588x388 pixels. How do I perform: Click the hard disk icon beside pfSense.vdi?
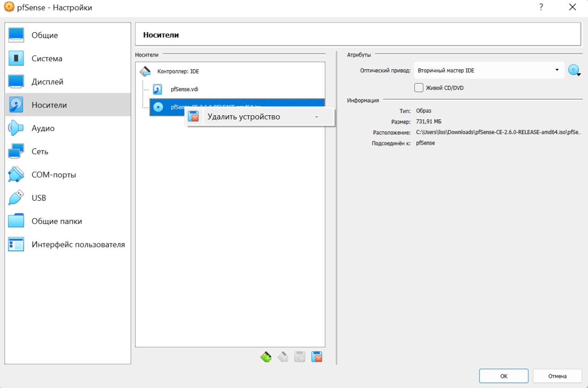pos(158,89)
